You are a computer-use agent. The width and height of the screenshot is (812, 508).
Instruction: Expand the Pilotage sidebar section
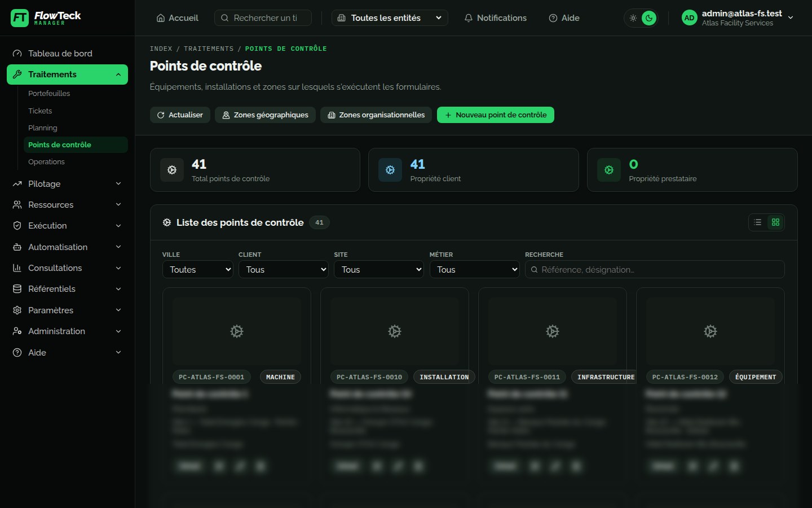67,183
